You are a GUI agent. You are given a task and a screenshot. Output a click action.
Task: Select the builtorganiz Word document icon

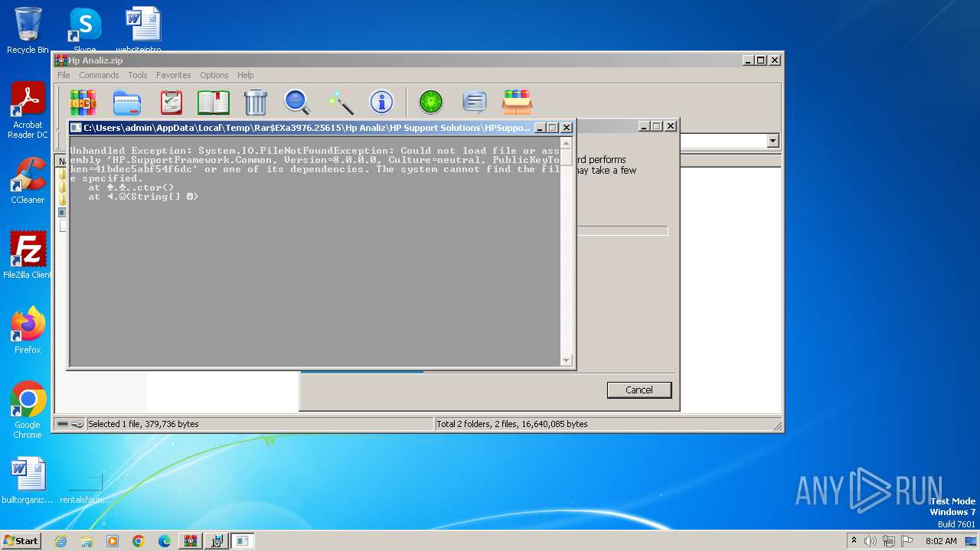pyautogui.click(x=28, y=481)
